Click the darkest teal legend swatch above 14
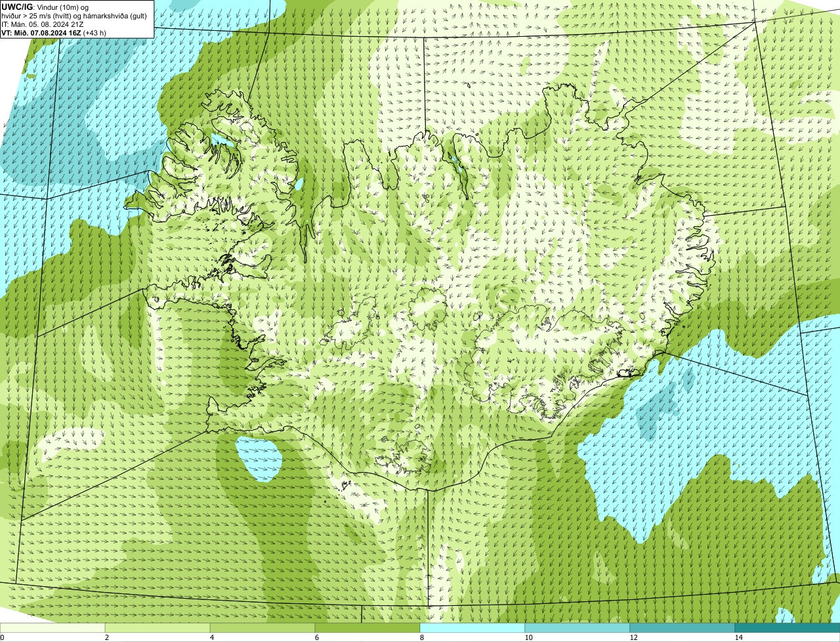 787,628
